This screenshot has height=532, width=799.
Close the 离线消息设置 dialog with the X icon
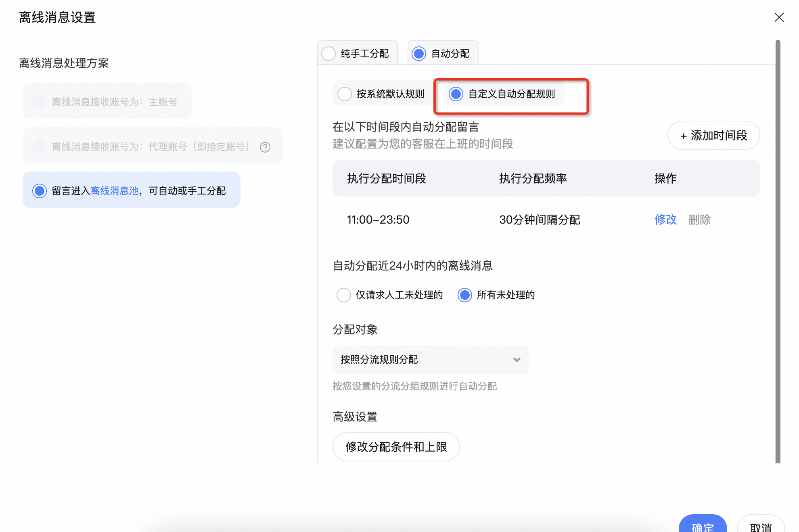point(779,17)
